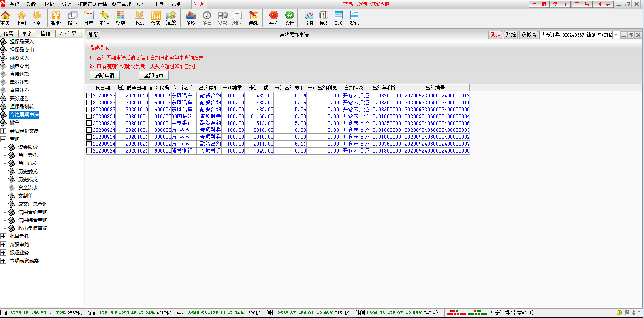Click the 展期申请 button
The height and width of the screenshot is (318, 644).
coord(104,75)
